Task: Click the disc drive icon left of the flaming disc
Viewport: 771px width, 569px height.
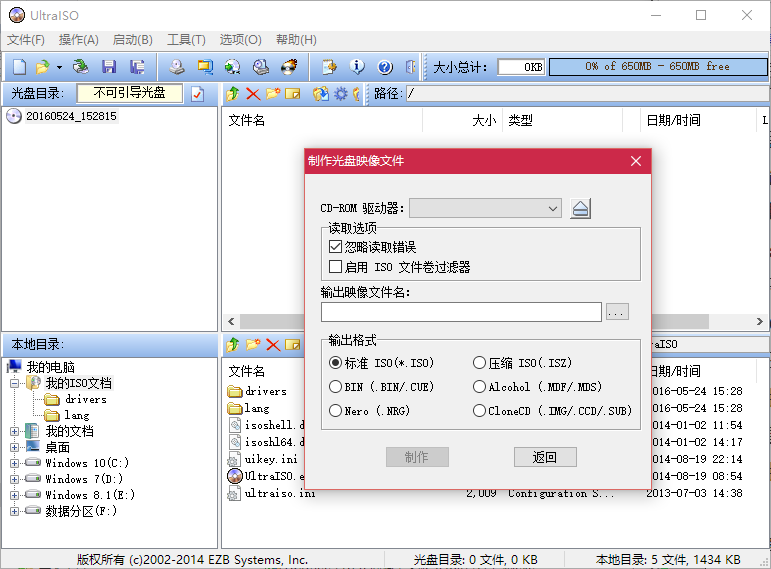Action: coord(261,67)
